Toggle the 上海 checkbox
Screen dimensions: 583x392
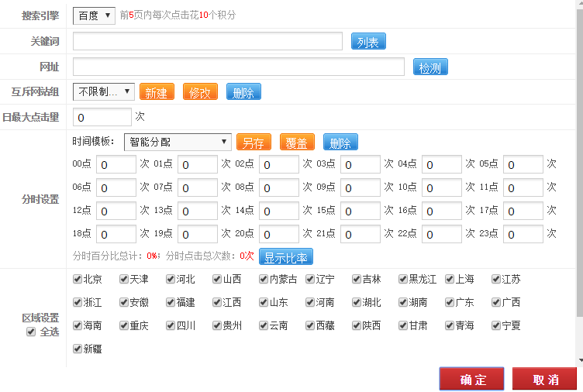450,279
